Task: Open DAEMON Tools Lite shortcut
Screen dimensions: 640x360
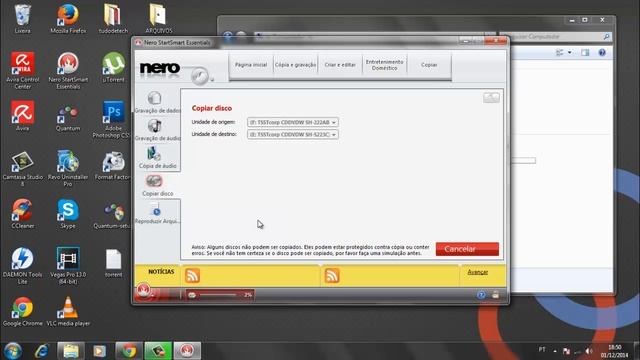Action: (22, 266)
